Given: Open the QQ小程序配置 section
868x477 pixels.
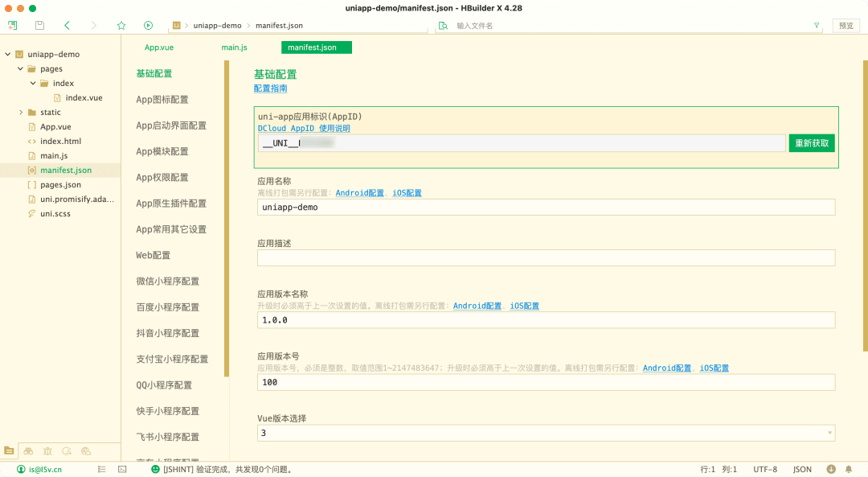Looking at the screenshot, I should coord(164,385).
